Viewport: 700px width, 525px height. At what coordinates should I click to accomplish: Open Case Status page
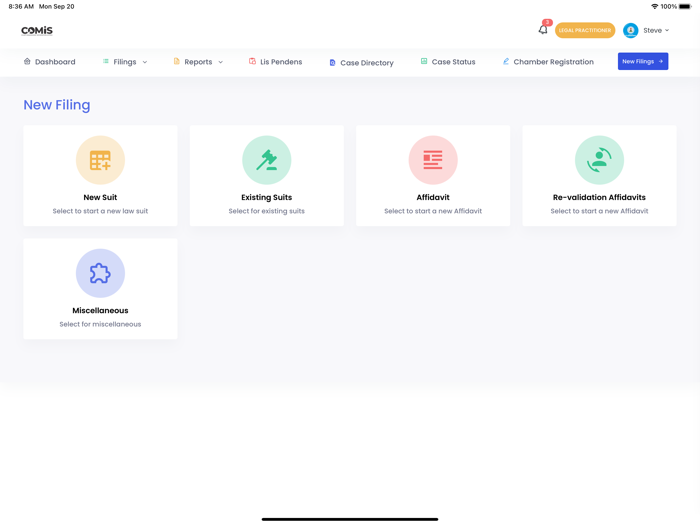[448, 62]
